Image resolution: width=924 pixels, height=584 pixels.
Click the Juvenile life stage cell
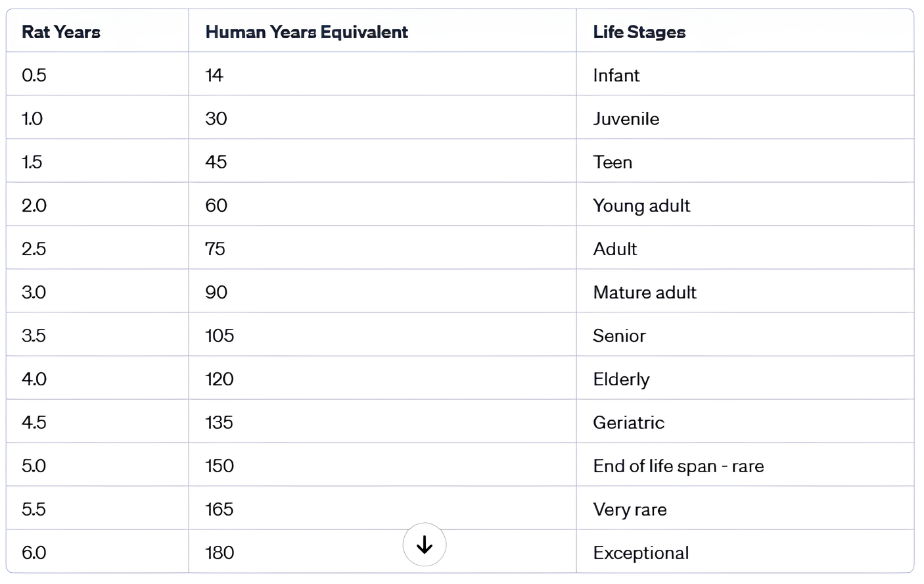pos(626,118)
